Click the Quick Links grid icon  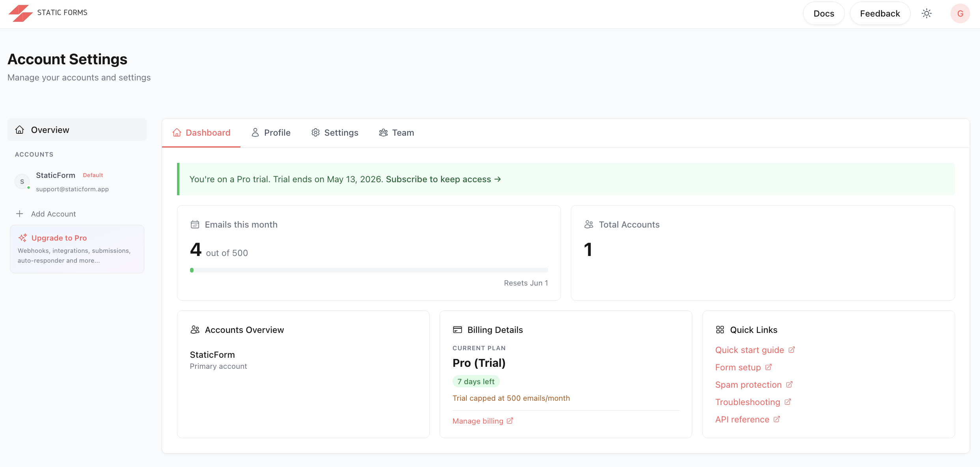click(x=720, y=330)
